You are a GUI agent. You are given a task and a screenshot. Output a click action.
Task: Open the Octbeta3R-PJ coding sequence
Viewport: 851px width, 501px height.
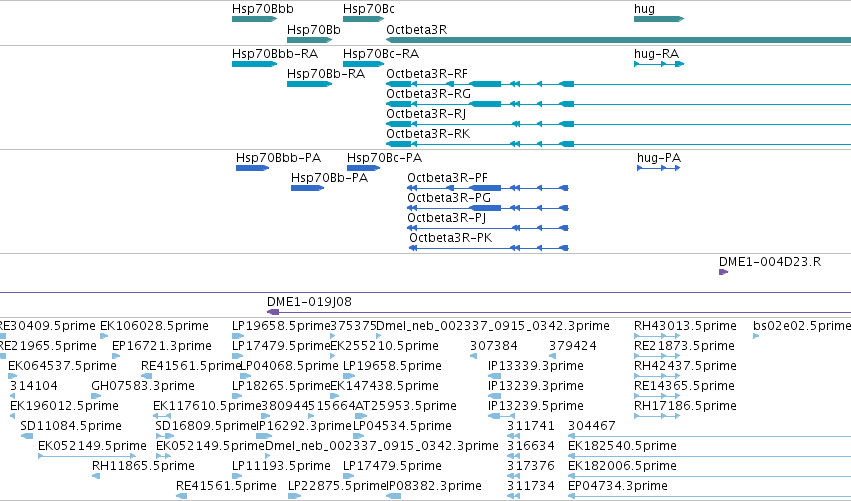[x=488, y=228]
